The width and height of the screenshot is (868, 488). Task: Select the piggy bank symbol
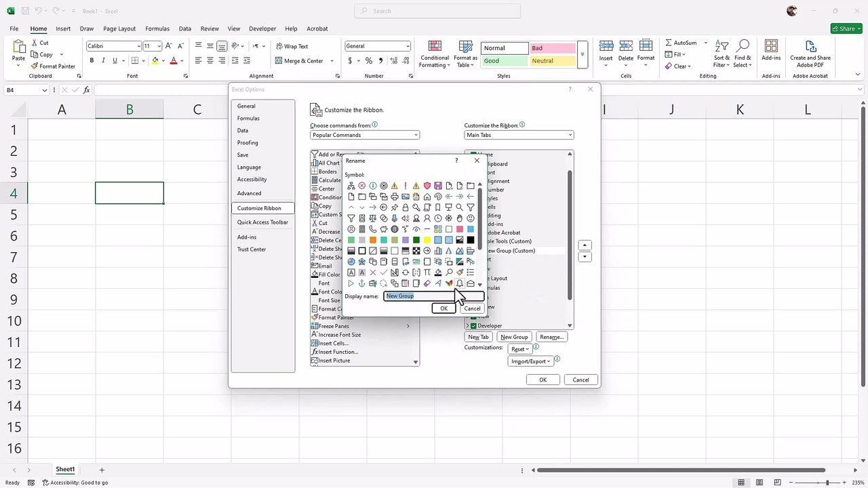384,229
